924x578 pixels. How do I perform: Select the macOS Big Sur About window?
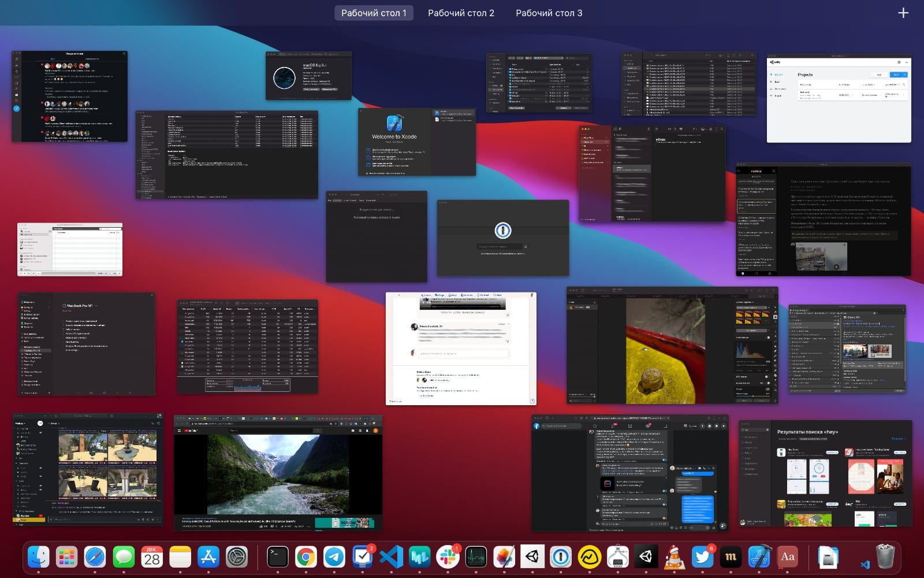308,76
